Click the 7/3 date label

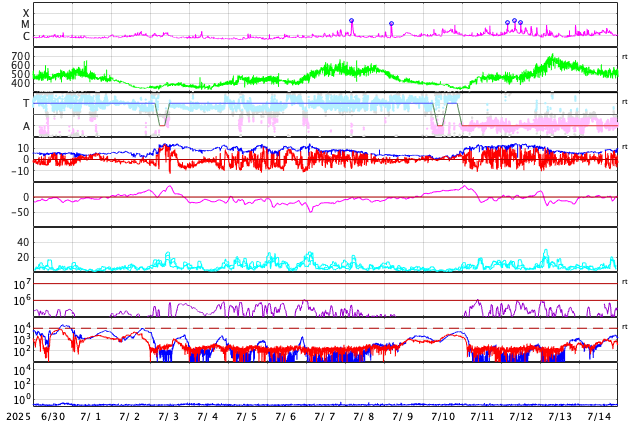[x=168, y=417]
